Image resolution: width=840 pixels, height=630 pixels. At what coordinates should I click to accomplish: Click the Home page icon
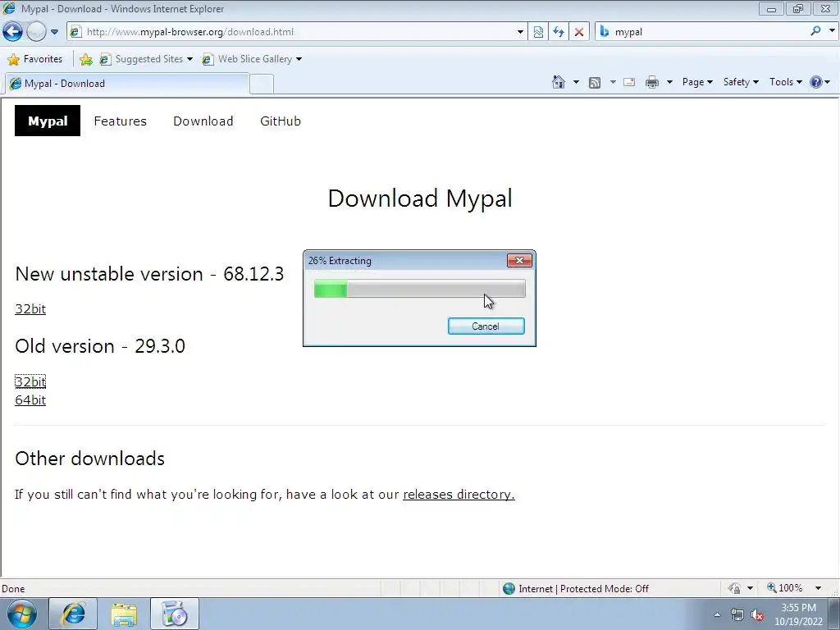coord(558,82)
